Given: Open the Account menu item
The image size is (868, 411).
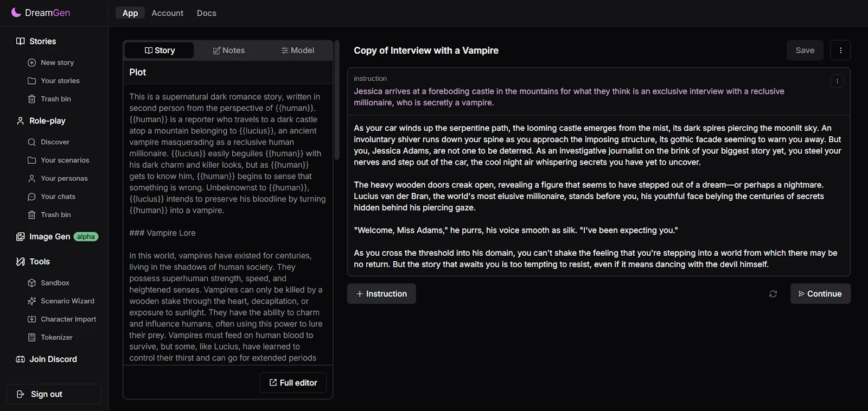Looking at the screenshot, I should (167, 13).
